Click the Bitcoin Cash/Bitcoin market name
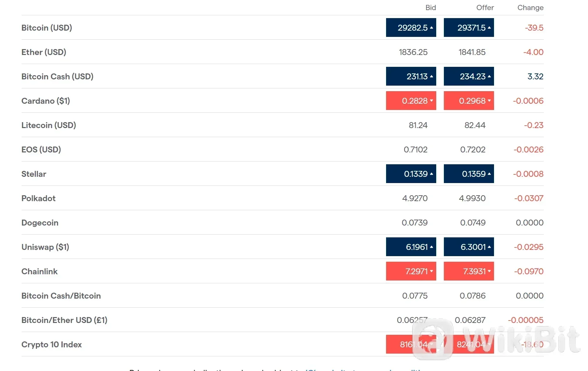The width and height of the screenshot is (588, 371). click(61, 296)
